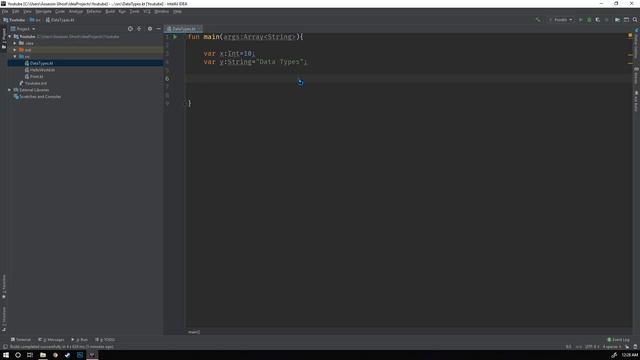Hide the Project panel with minus icon
The image size is (640, 360).
pos(158,29)
